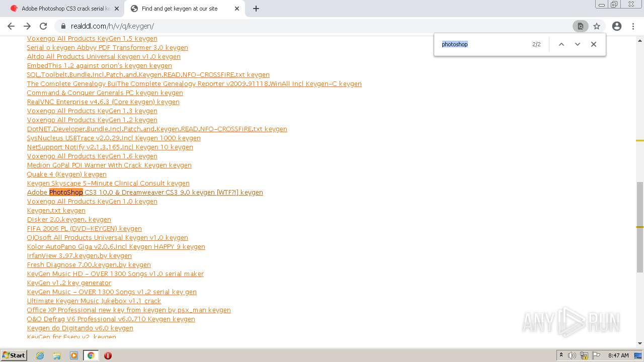
Task: Open 'FIFA 2006 PL (DVD-KEYGEN)' link
Action: pyautogui.click(x=85, y=229)
